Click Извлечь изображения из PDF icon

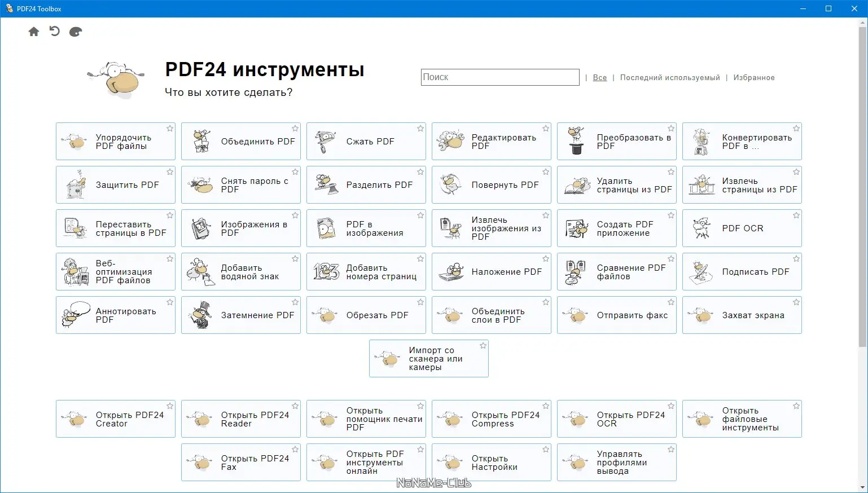(451, 228)
